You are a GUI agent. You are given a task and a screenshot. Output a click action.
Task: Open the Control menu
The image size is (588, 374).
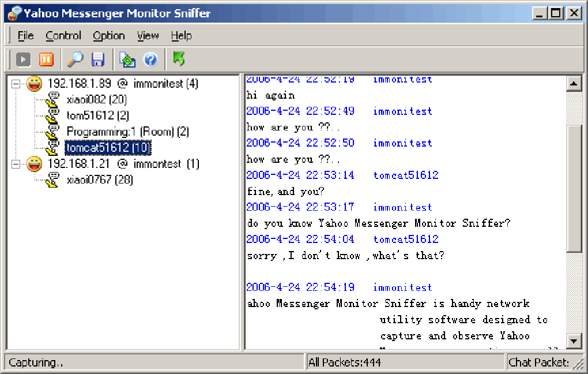(x=63, y=36)
